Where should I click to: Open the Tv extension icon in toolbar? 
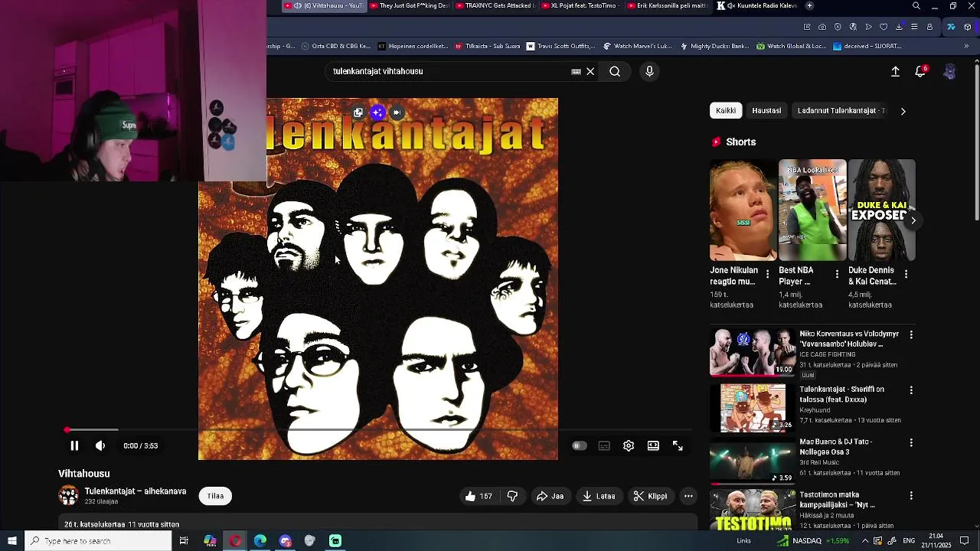[x=951, y=27]
